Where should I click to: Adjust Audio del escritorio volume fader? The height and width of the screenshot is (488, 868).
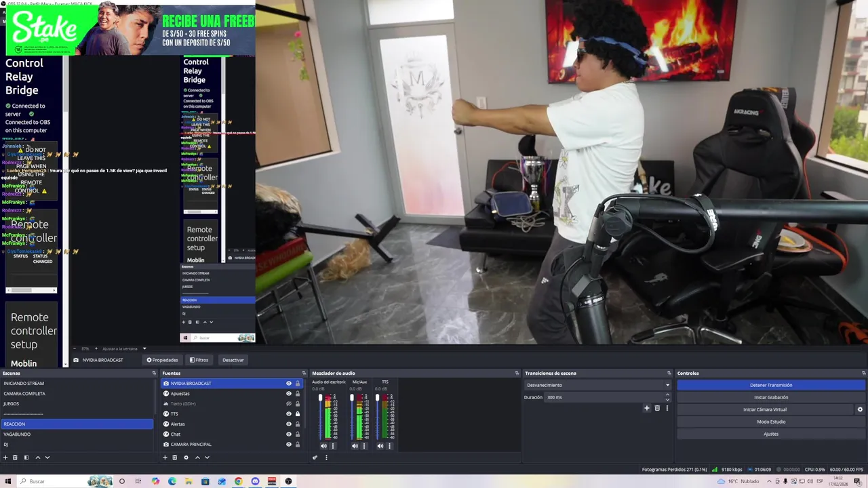tap(320, 398)
